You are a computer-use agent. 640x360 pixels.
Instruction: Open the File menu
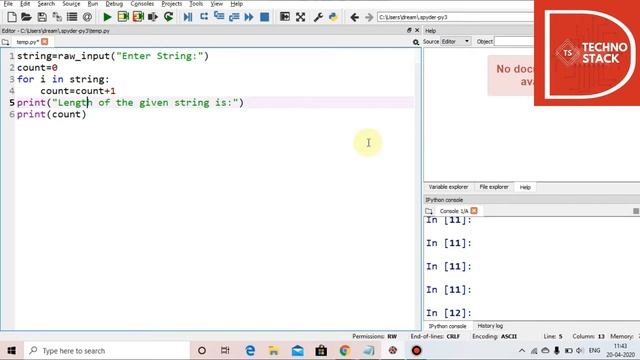8,4
